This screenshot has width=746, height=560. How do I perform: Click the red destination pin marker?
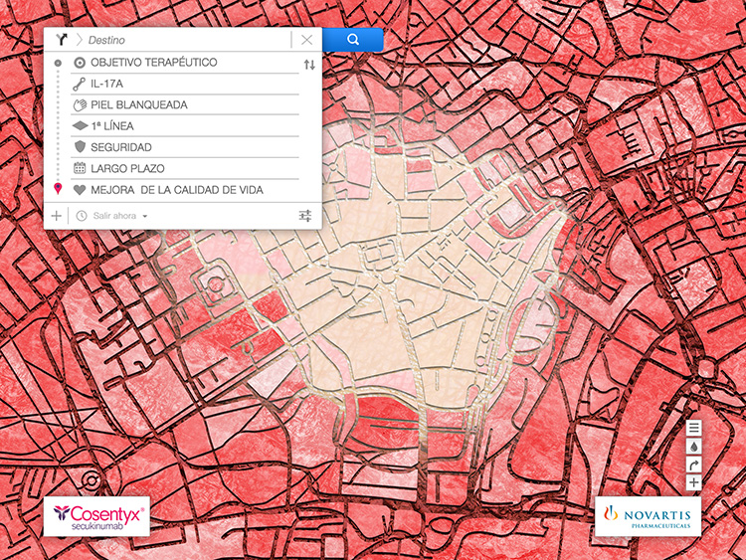(x=58, y=188)
